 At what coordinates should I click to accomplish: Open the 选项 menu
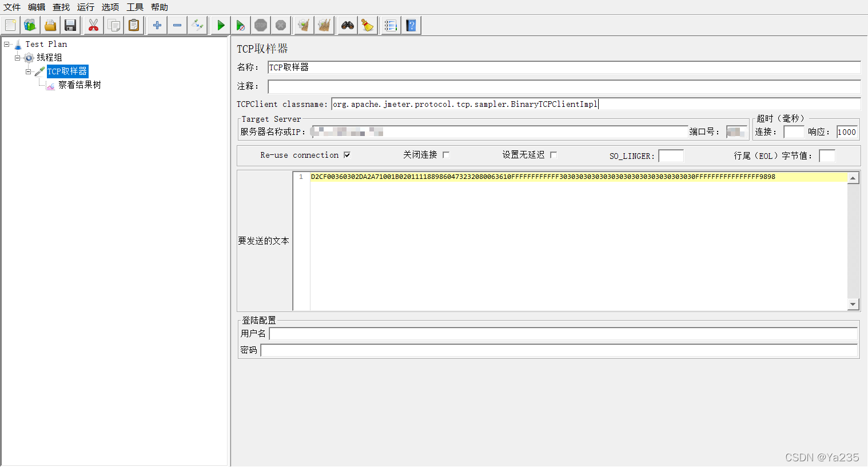(110, 7)
